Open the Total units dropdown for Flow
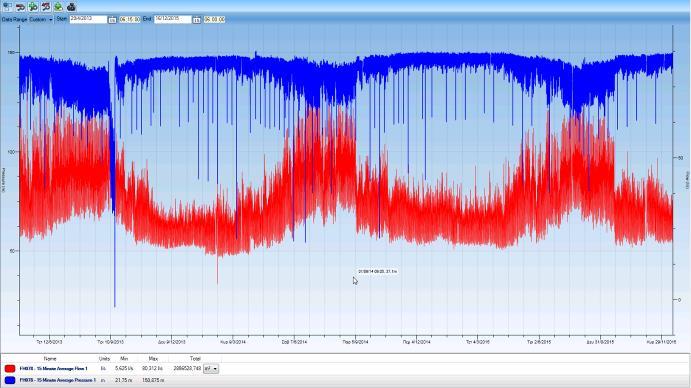The width and height of the screenshot is (691, 388). [211, 369]
